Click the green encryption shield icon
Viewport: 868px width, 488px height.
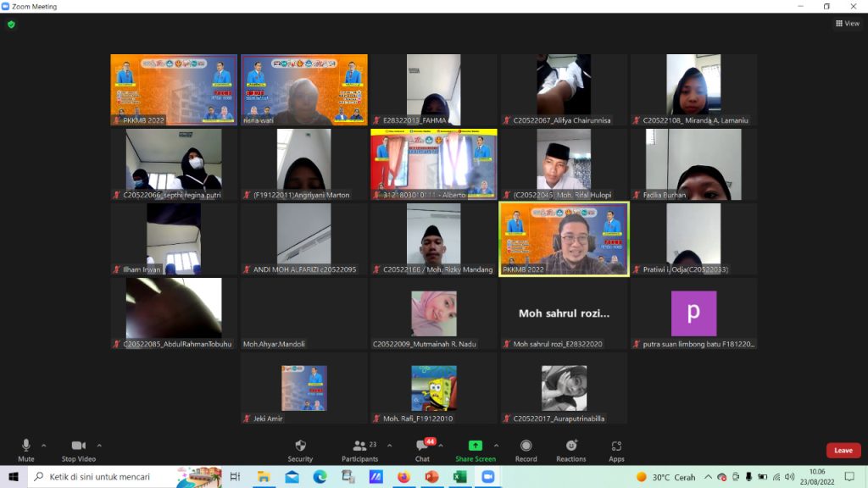(11, 25)
